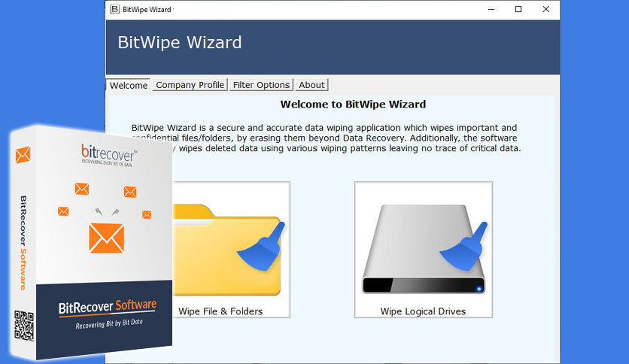This screenshot has height=364, width=629.
Task: Open the Company Profile tab
Action: tap(190, 85)
